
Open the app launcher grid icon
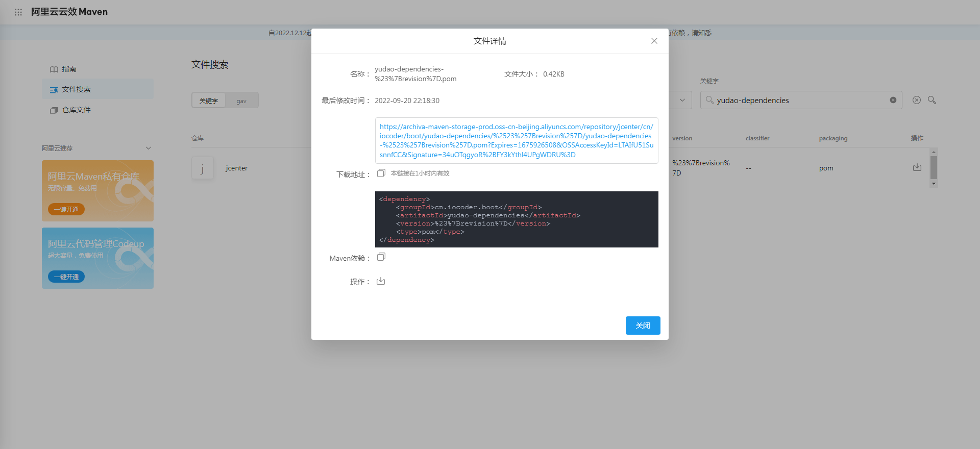click(18, 12)
